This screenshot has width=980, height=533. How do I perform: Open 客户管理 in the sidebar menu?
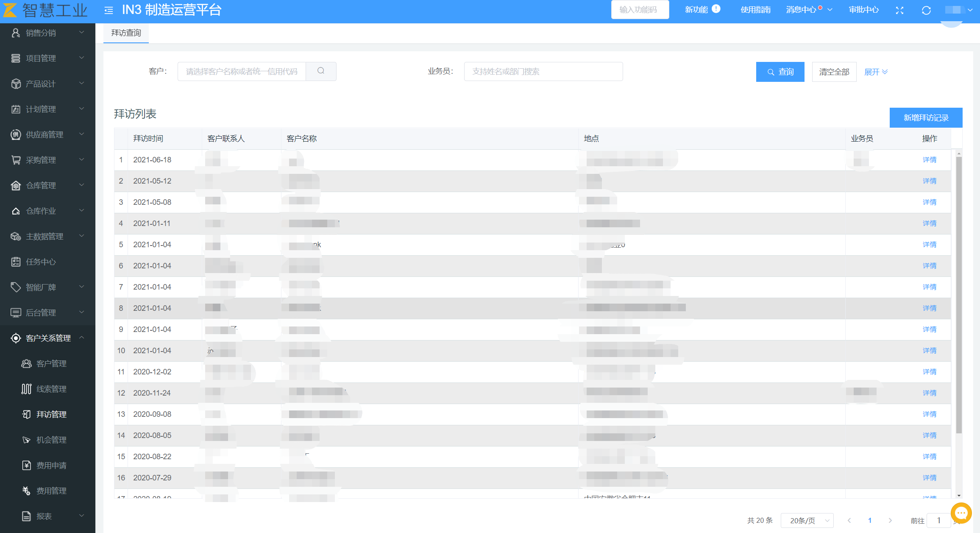point(51,363)
